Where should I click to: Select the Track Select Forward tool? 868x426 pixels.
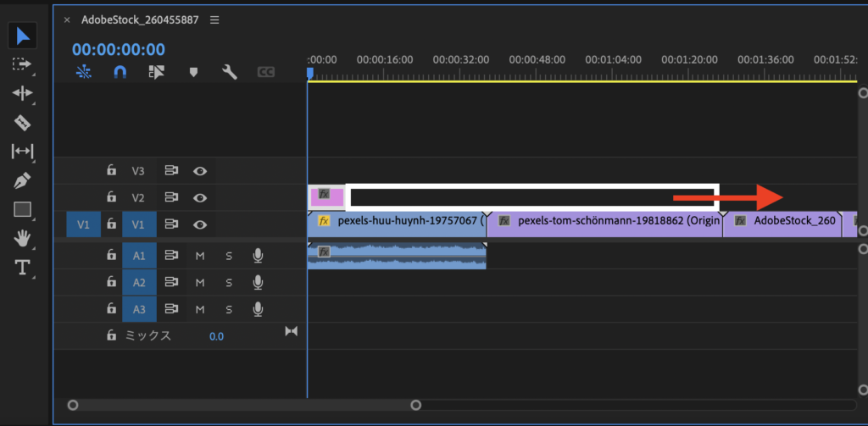tap(23, 64)
